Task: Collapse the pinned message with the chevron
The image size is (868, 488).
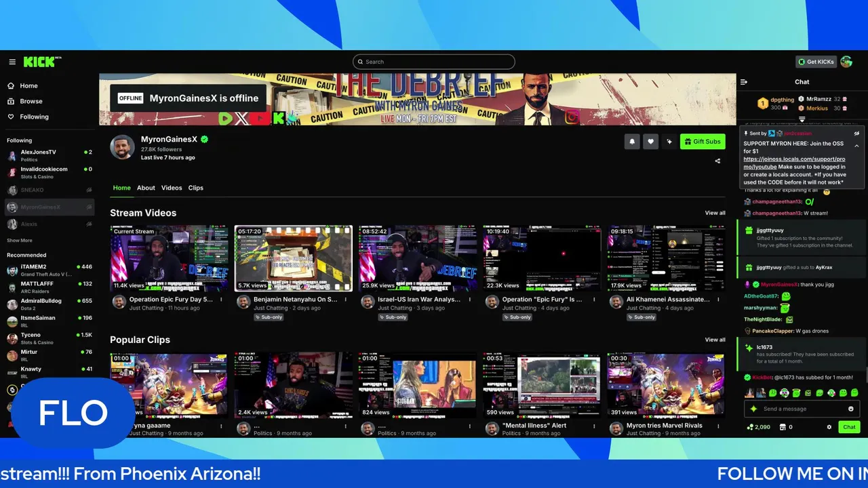Action: point(856,146)
